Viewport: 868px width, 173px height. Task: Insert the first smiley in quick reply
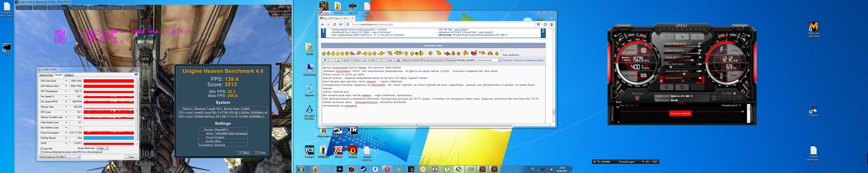point(324,53)
